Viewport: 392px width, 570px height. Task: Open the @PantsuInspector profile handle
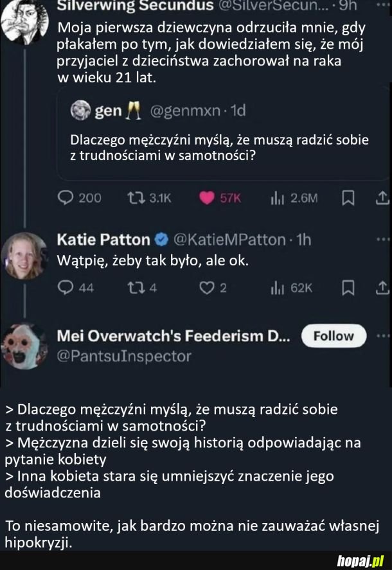[x=124, y=355]
